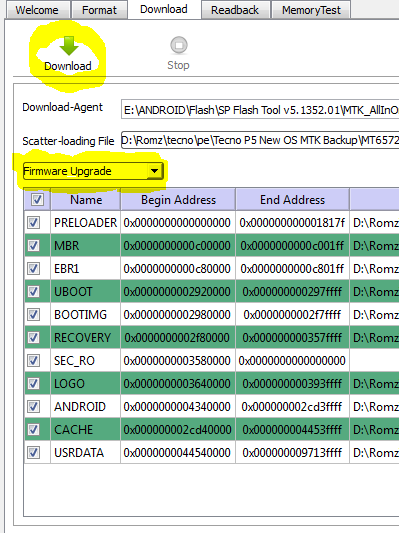Uncheck the USRDATA partition checkbox
Image resolution: width=399 pixels, height=533 pixels.
[34, 452]
